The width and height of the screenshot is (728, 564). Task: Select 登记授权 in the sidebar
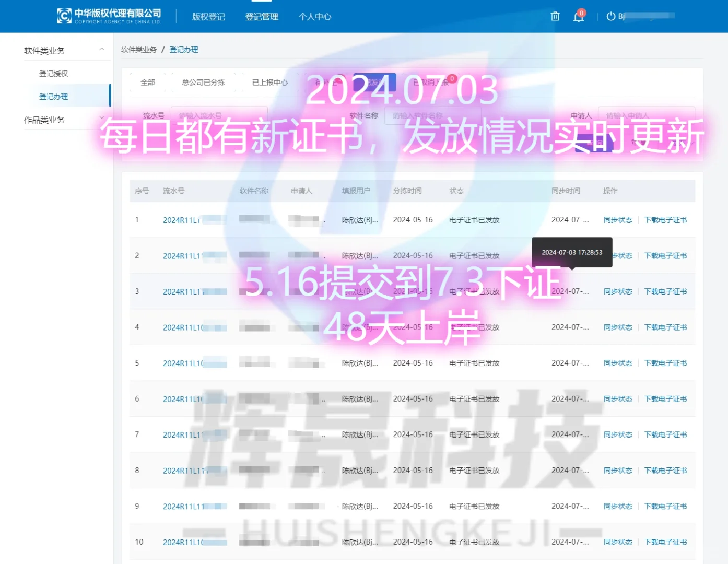tap(52, 73)
